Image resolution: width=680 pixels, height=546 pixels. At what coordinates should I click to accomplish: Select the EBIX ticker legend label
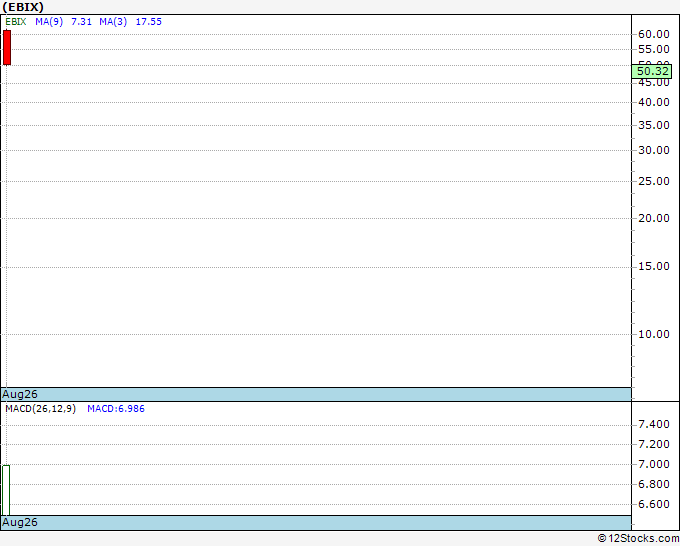point(16,22)
